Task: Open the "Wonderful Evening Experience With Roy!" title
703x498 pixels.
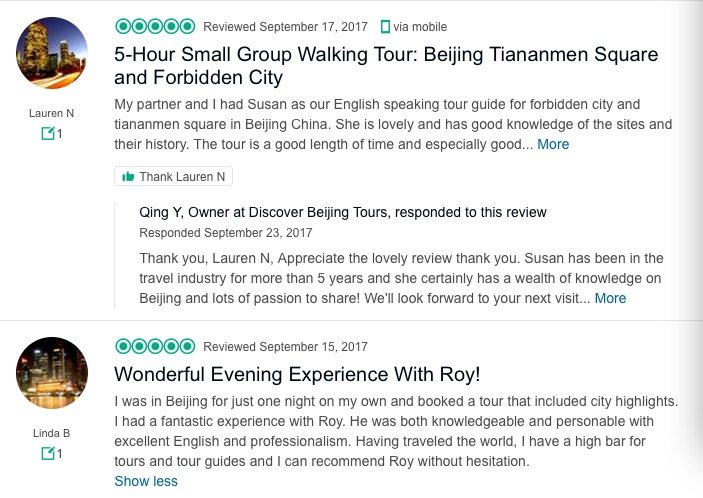Action: click(x=298, y=375)
